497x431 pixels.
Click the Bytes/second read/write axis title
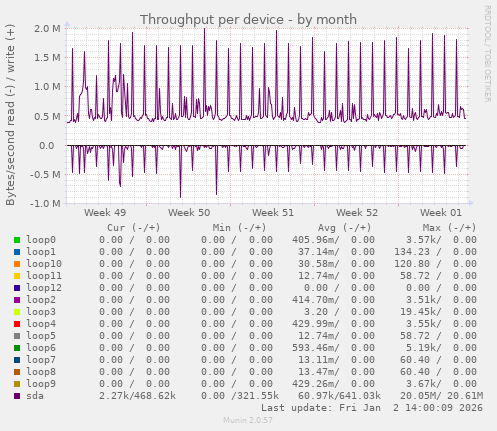tap(10, 115)
